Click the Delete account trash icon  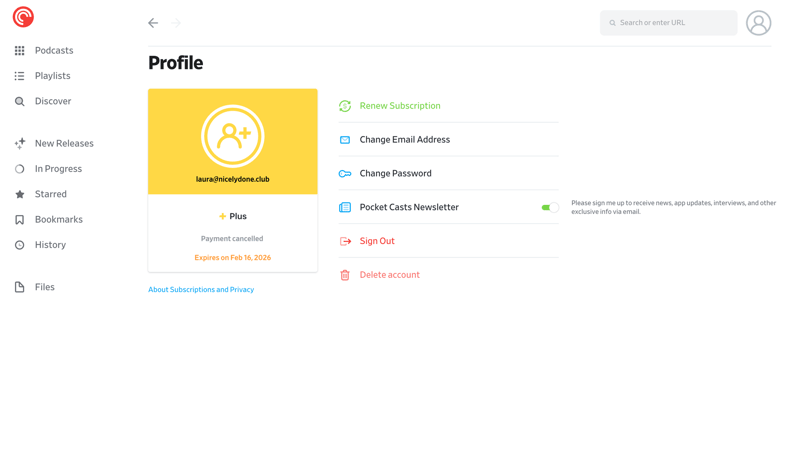(x=345, y=275)
